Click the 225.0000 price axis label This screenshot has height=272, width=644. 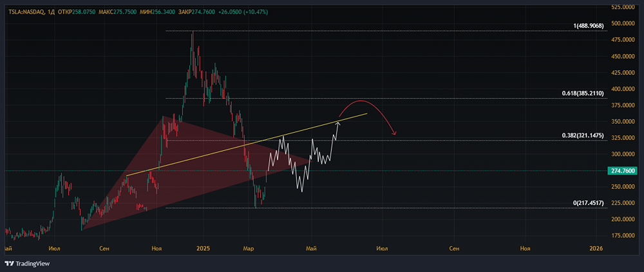pos(623,203)
